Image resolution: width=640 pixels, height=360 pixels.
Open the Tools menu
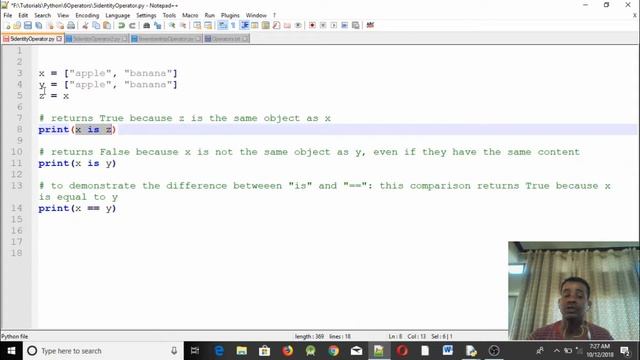point(169,16)
